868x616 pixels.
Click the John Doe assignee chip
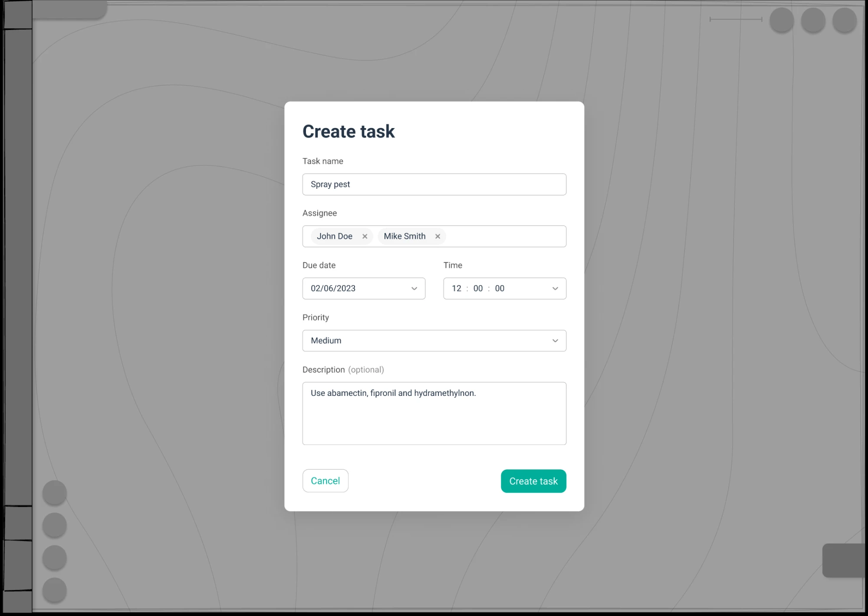[x=342, y=236]
